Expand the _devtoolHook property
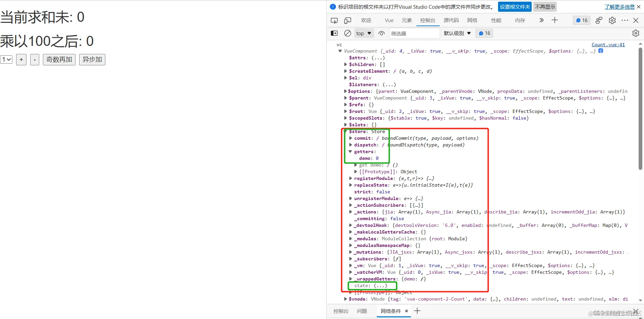 351,225
